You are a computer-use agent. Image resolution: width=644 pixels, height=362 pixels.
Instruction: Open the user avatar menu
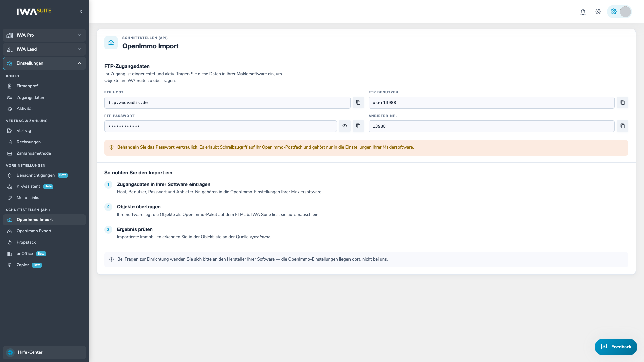point(625,12)
